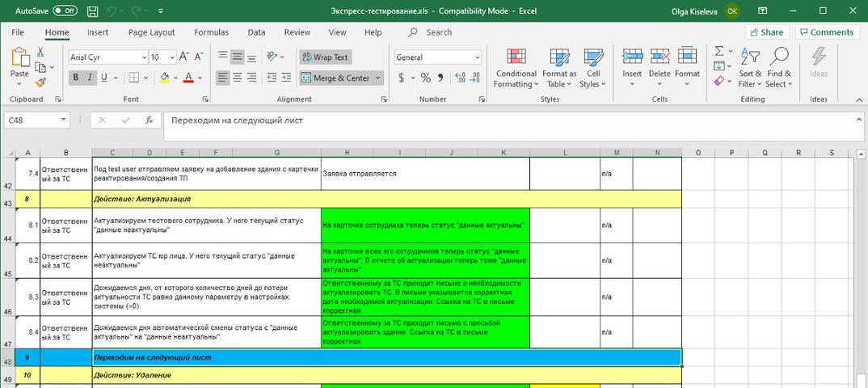This screenshot has height=388, width=868.
Task: Switch to the Review tab
Action: 297,32
